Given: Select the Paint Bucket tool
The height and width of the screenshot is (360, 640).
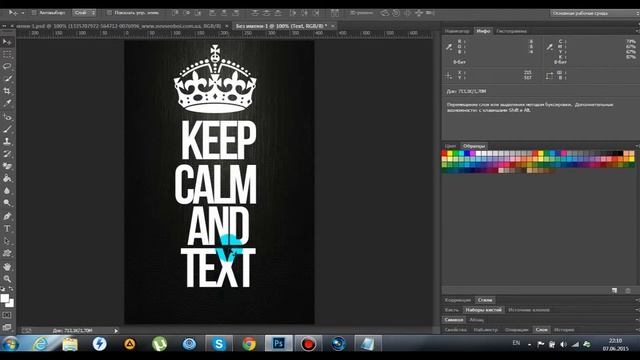Looking at the screenshot, I should click(x=7, y=178).
